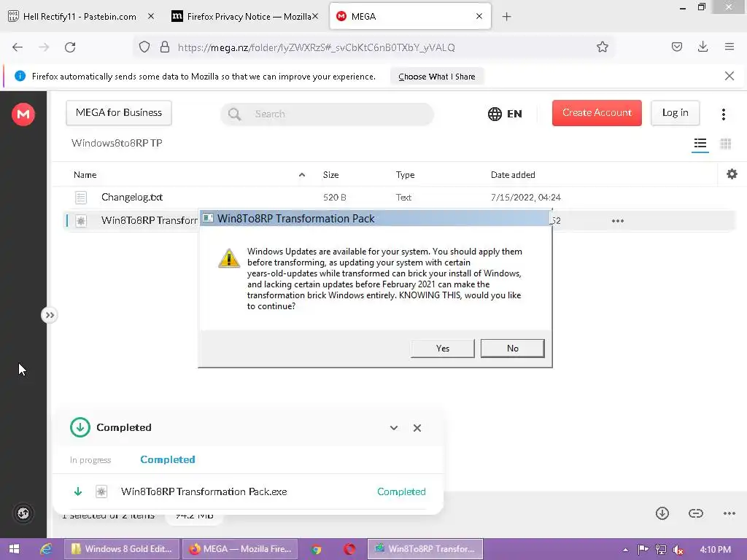Switch to list view

tap(700, 144)
